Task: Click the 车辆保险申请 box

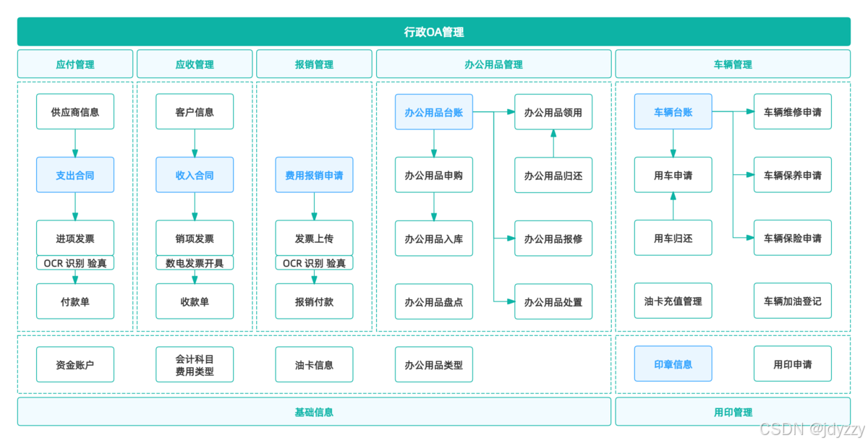Action: 793,238
